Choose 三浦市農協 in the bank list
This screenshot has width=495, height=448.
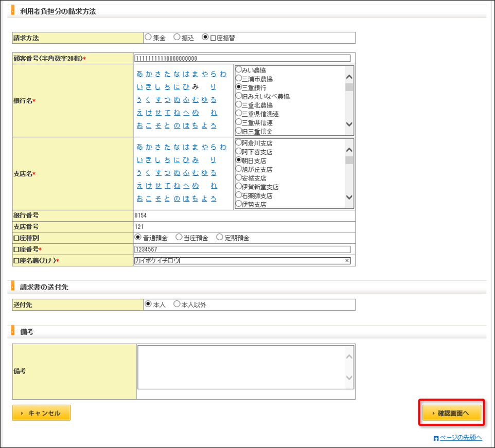click(x=239, y=78)
